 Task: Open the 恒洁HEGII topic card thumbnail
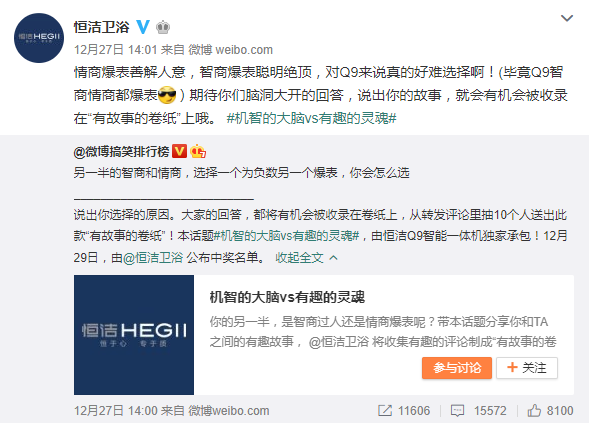pos(134,335)
